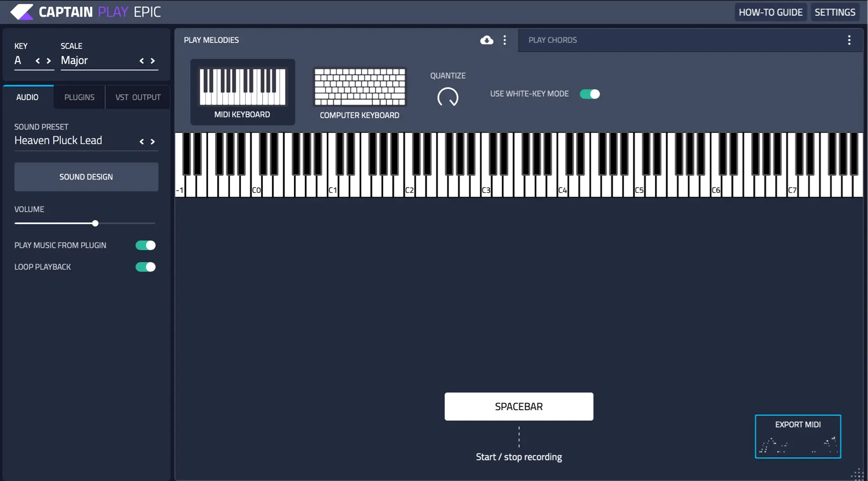Click the Quantize knob

pos(448,97)
